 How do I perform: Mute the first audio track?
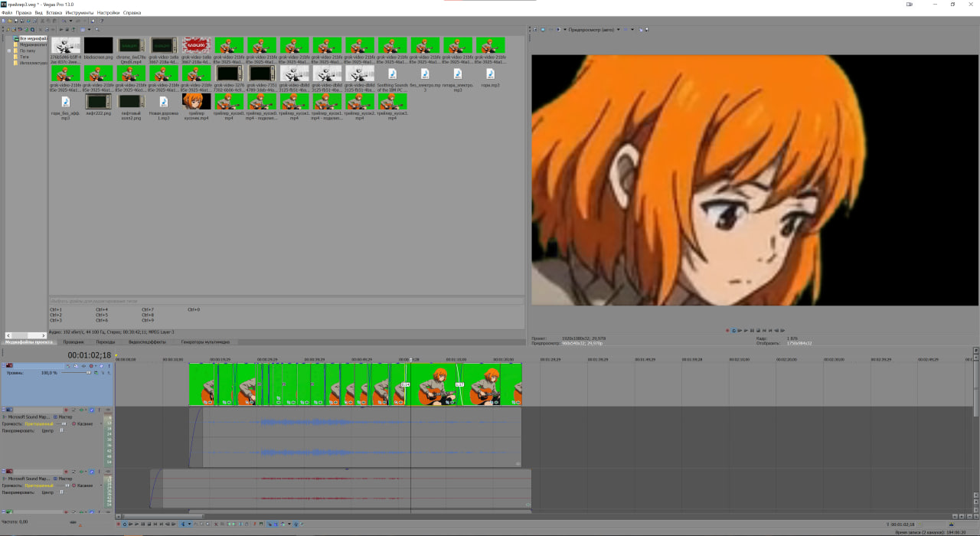click(92, 410)
